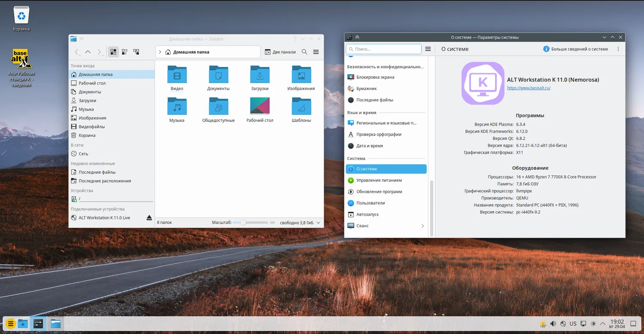Switch Dolphin to icons view mode
The height and width of the screenshot is (334, 644).
click(x=113, y=52)
